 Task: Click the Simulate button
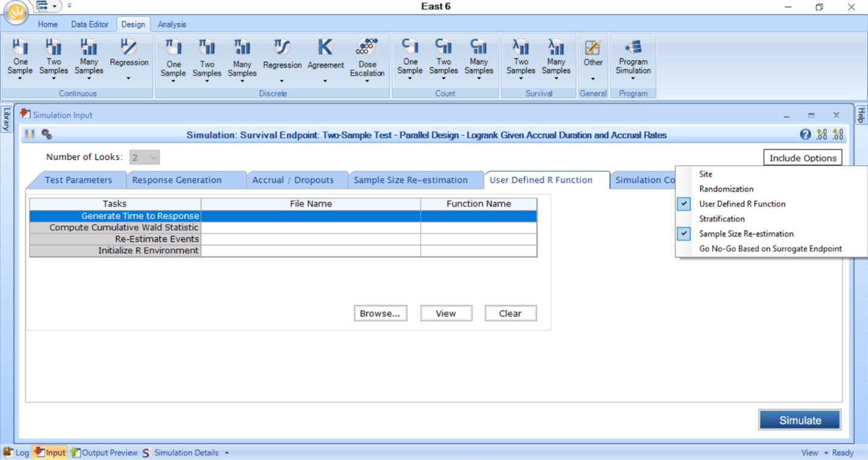pos(799,419)
